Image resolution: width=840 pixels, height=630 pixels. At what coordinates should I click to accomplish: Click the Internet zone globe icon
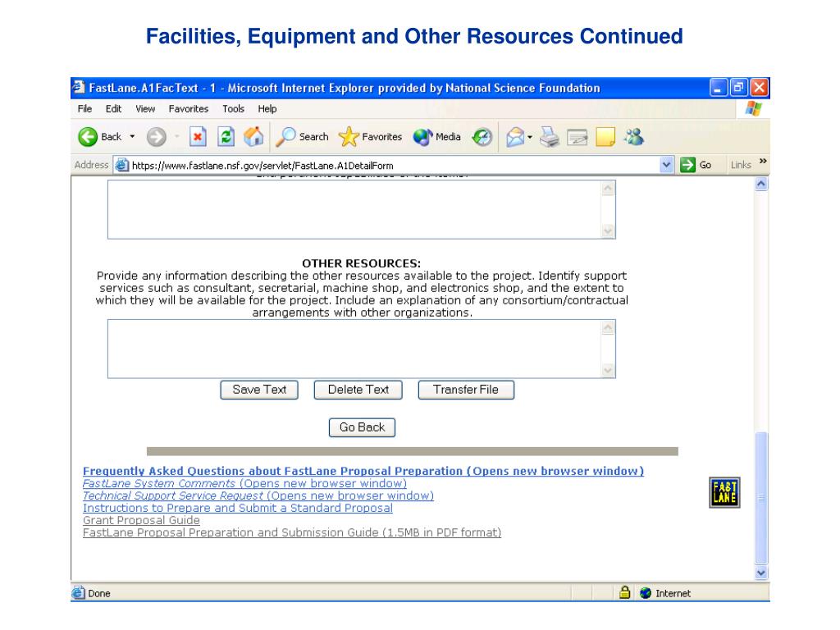tap(646, 593)
